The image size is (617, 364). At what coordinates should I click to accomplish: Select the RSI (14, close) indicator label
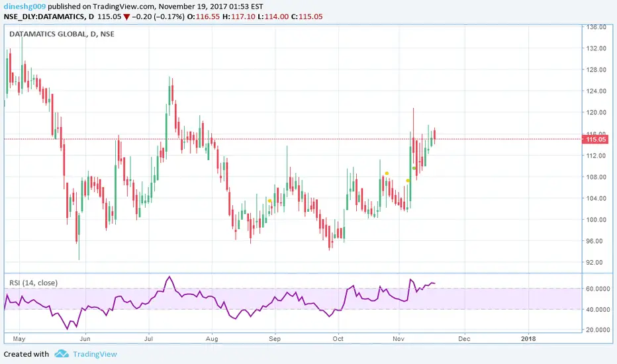point(34,283)
